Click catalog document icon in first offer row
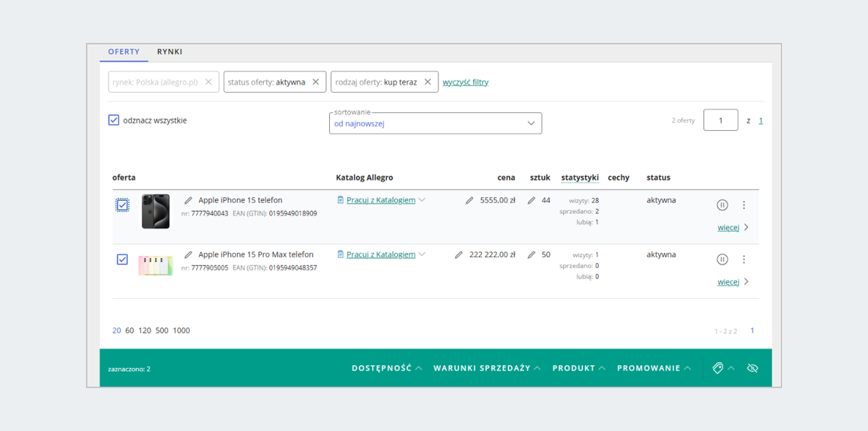The width and height of the screenshot is (868, 431). click(x=341, y=200)
